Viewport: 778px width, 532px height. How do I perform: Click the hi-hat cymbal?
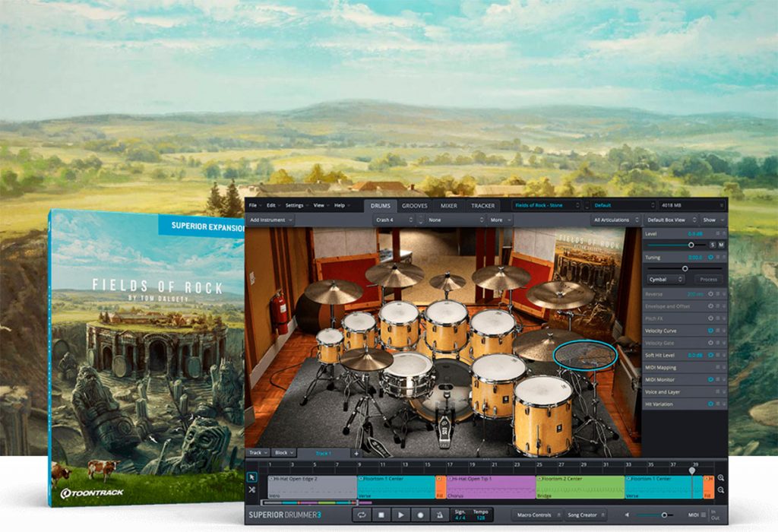click(x=367, y=359)
